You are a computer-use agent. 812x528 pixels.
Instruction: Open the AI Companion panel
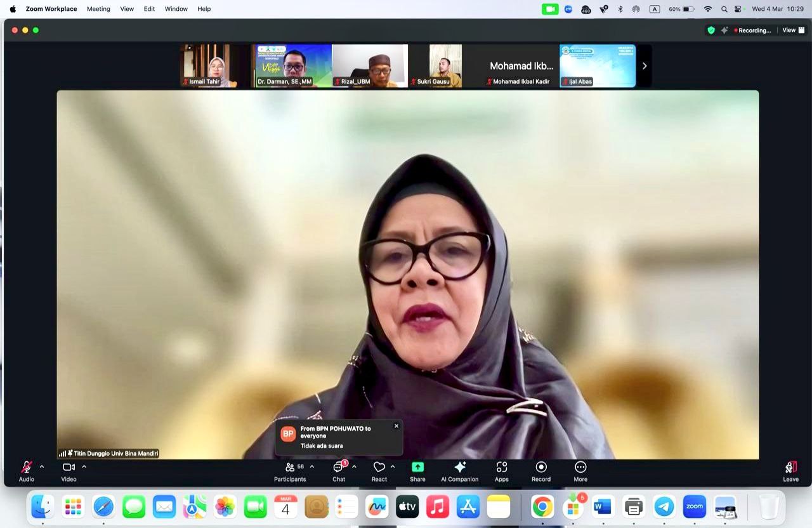(459, 471)
